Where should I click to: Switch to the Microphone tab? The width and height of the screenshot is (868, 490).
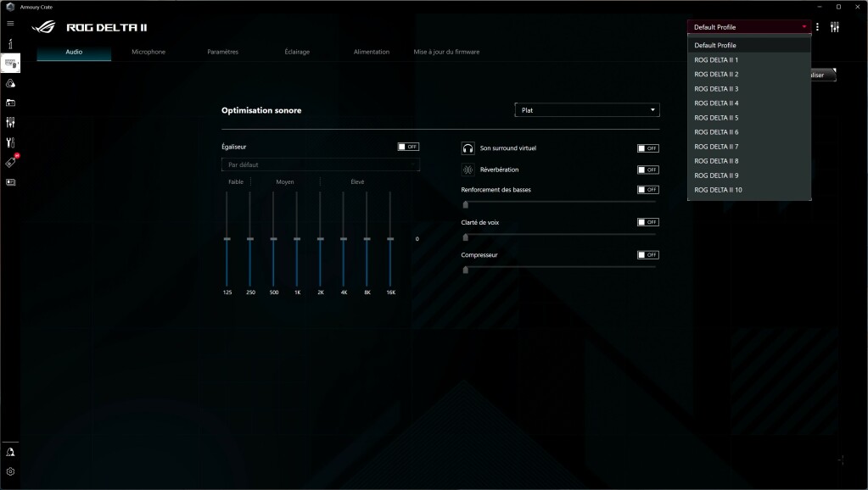click(148, 52)
